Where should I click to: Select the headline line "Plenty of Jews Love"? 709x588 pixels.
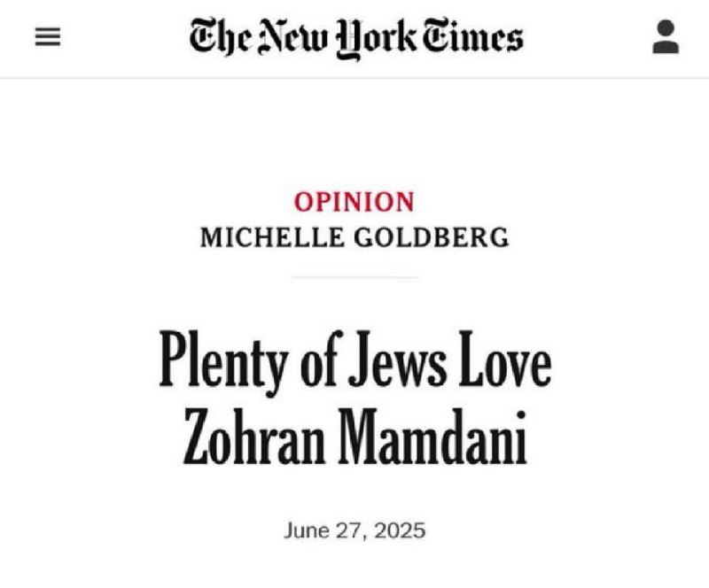point(355,363)
